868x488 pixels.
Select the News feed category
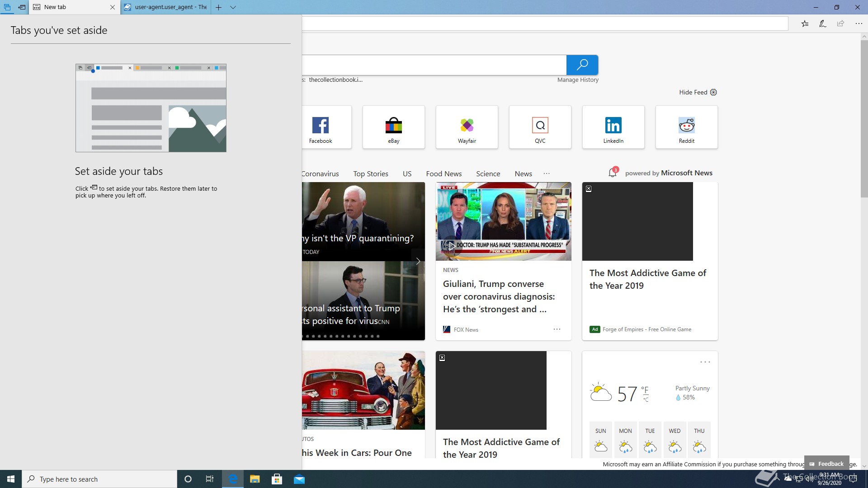tap(523, 174)
